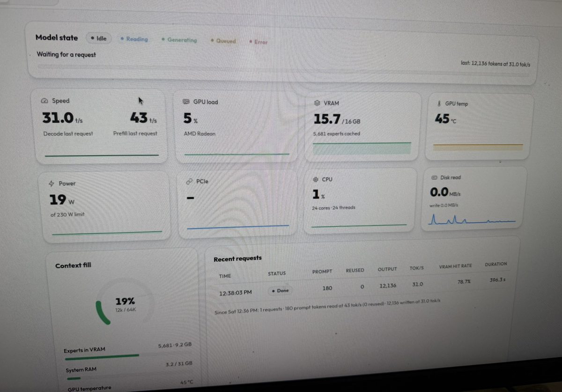Click the GPU temp thermometer icon

pyautogui.click(x=439, y=104)
